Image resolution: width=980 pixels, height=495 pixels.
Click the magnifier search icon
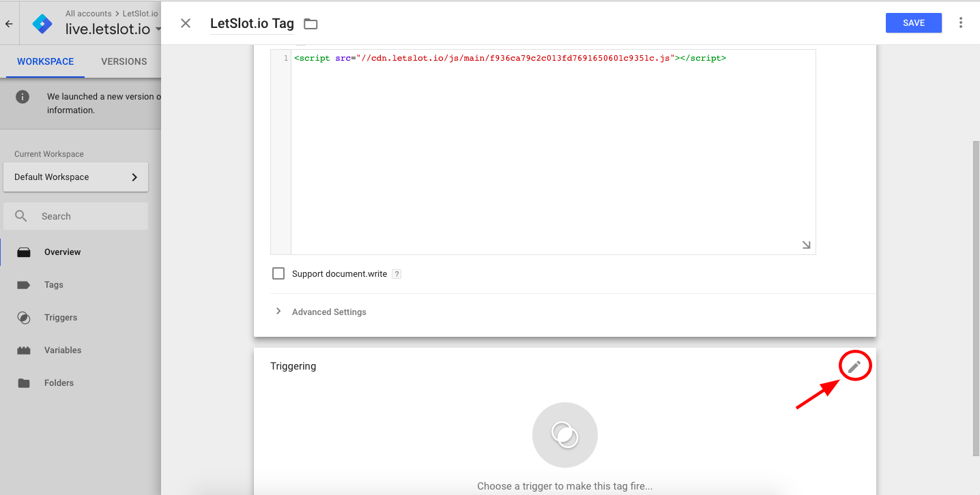pyautogui.click(x=21, y=216)
